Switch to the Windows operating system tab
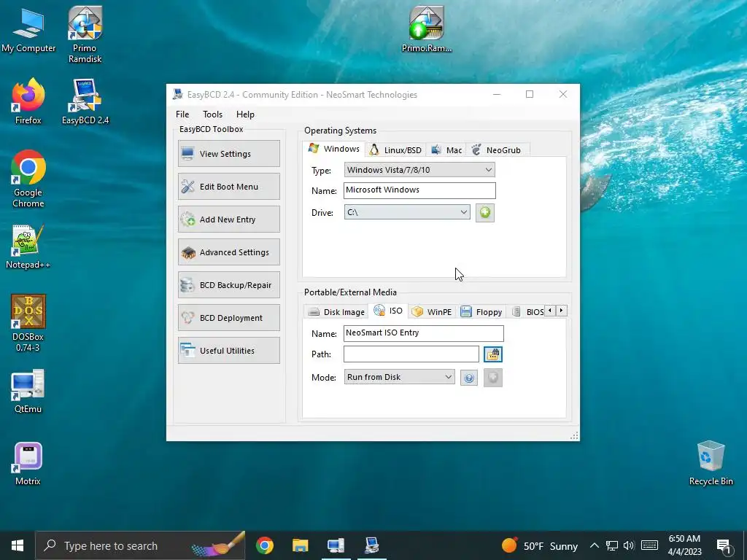The image size is (747, 560). pyautogui.click(x=334, y=149)
